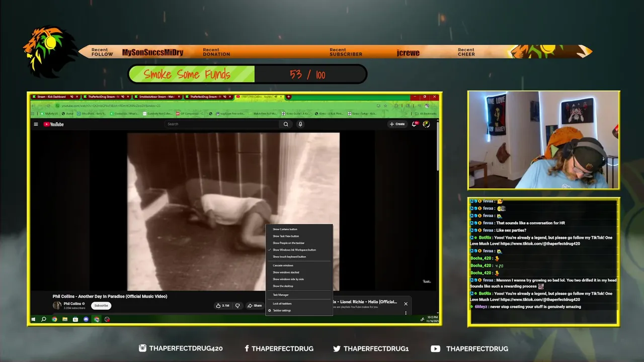Open the Phil Collins channel avatar
The height and width of the screenshot is (362, 644).
tap(57, 305)
